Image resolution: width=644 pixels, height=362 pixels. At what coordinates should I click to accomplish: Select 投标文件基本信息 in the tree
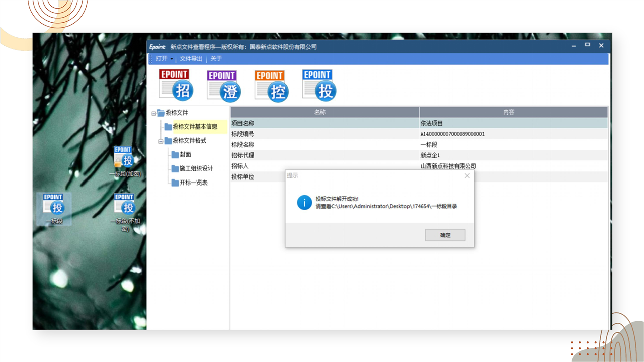pyautogui.click(x=195, y=127)
